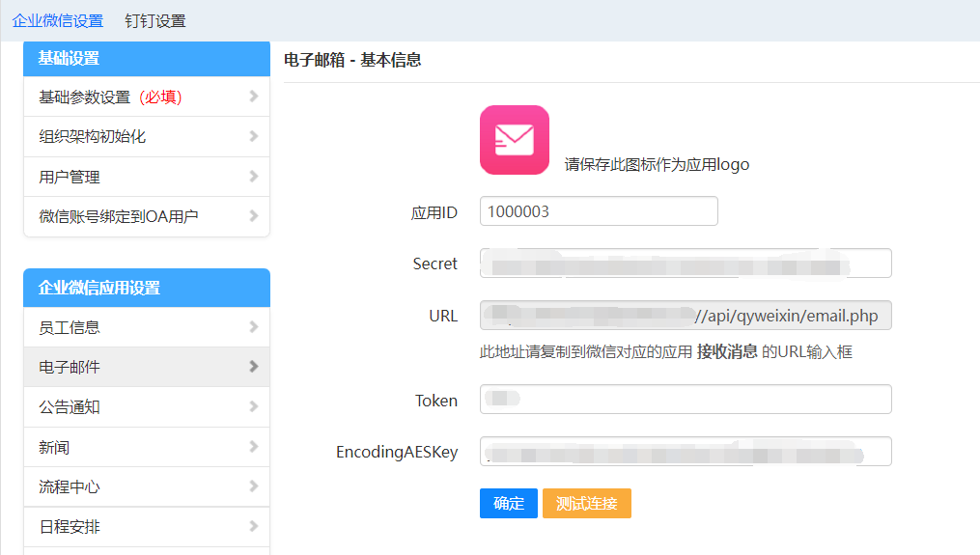Click the pink email application logo icon
980x555 pixels.
514,140
